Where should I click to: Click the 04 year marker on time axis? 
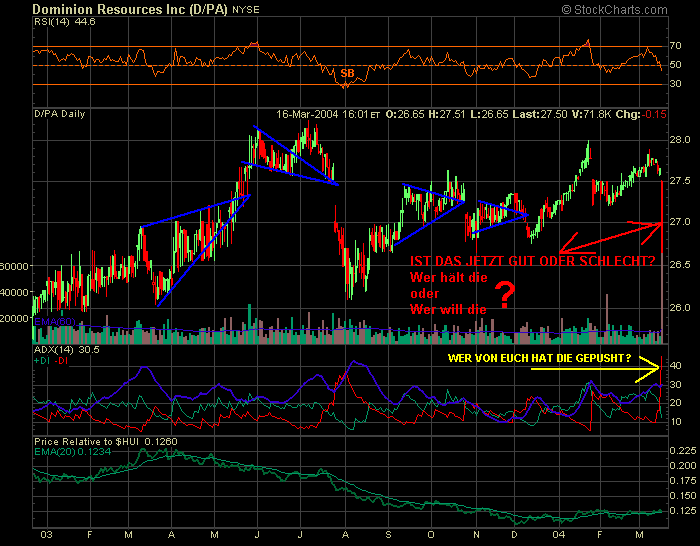(558, 534)
